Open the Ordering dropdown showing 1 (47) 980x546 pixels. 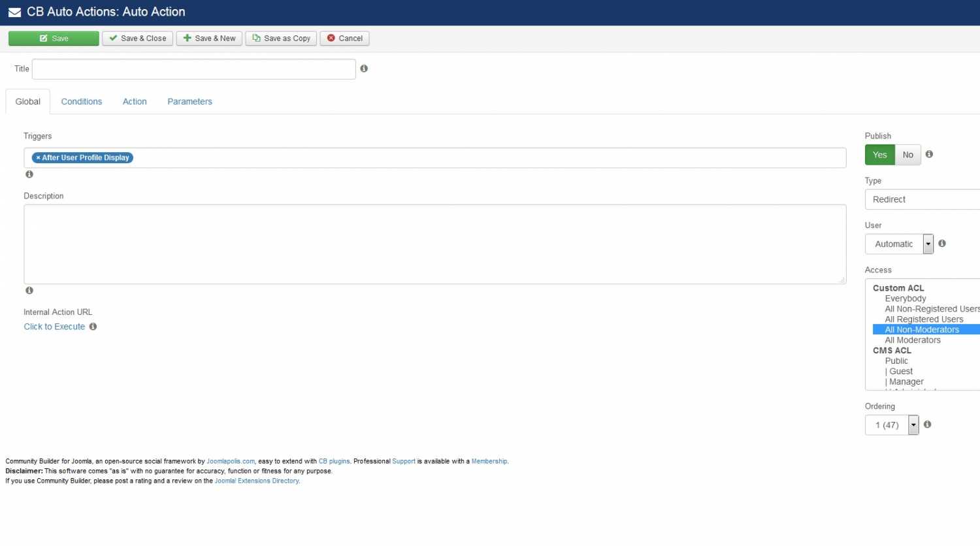[892, 425]
